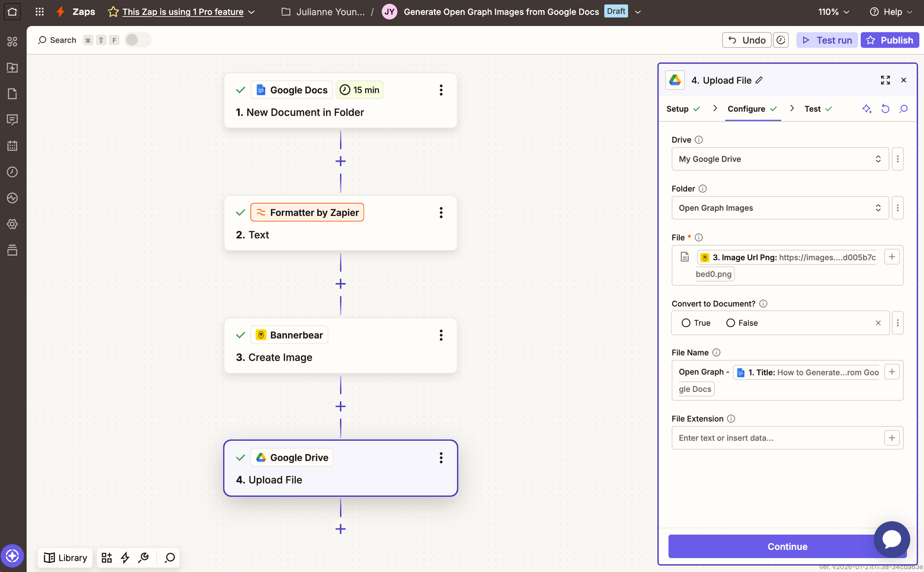
Task: Click the home icon in top bar
Action: click(12, 12)
